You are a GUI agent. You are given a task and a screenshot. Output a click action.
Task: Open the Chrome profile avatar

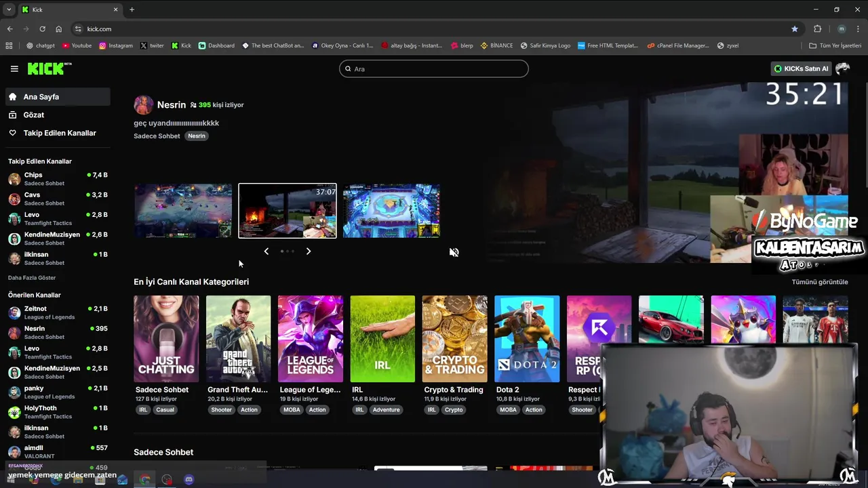point(842,29)
